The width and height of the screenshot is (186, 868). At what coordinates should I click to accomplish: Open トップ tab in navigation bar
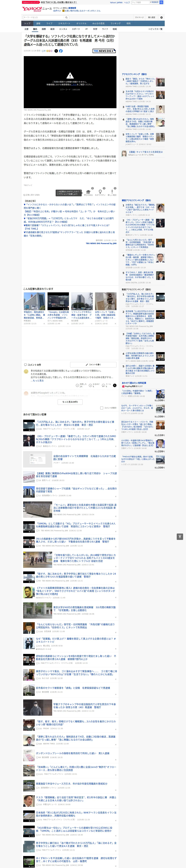(x=27, y=24)
